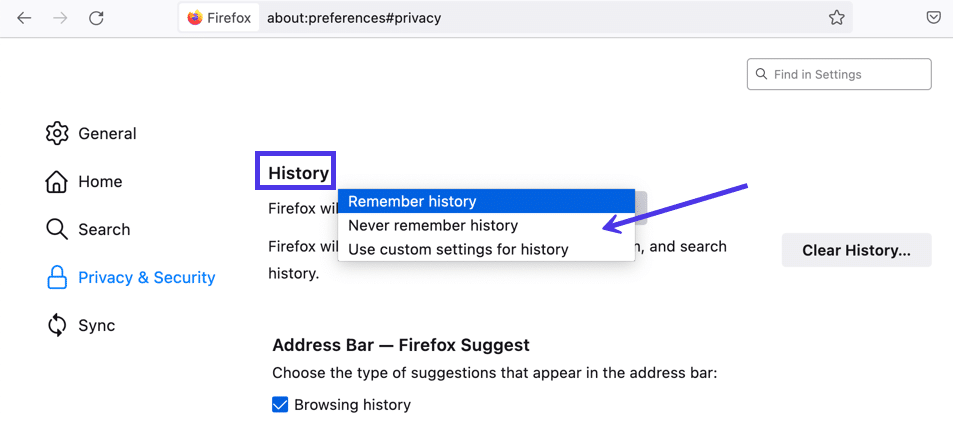Click the Firefox identity box in address bar

218,18
